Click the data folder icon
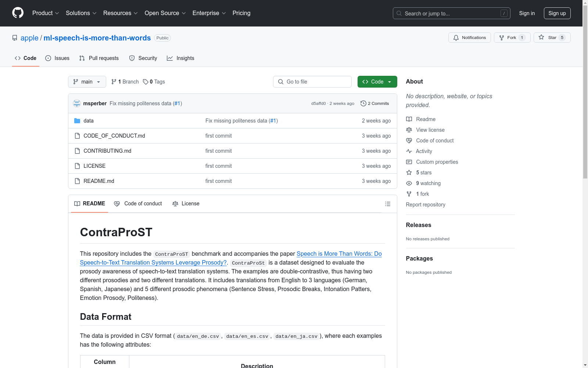 click(x=77, y=121)
